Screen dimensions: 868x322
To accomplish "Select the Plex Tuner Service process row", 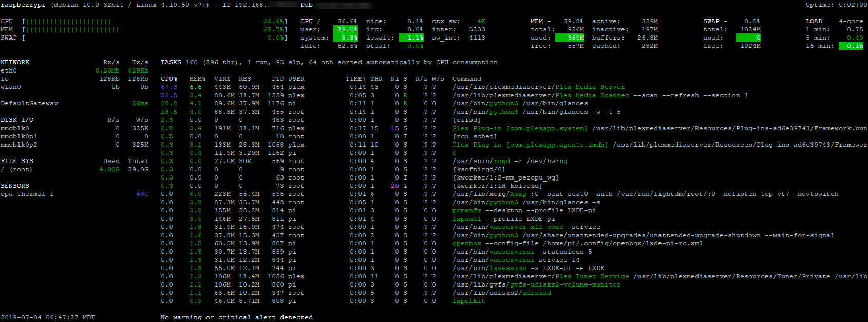I will pyautogui.click(x=514, y=277).
